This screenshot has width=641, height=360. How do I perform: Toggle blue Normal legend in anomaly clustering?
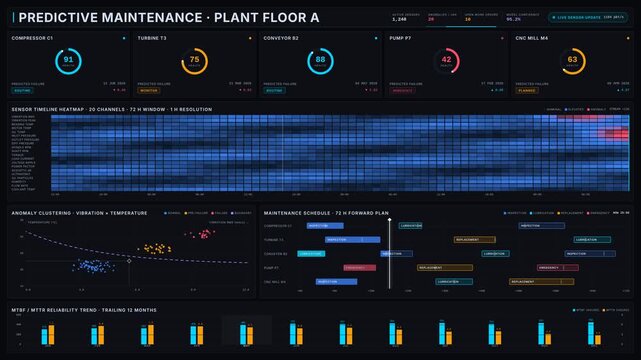coord(173,213)
